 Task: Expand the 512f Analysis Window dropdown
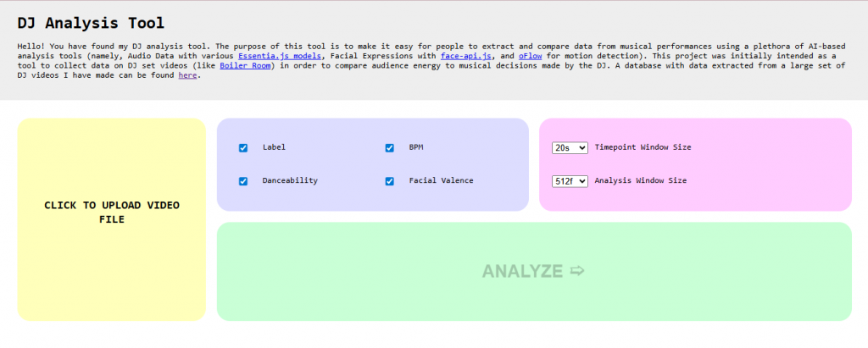[x=569, y=180]
